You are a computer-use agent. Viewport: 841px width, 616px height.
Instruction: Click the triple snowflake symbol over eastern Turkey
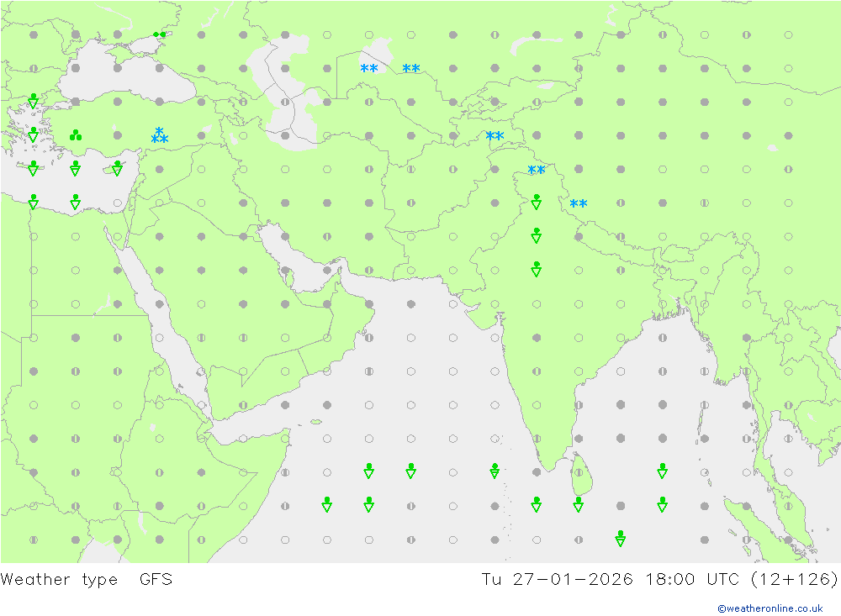tap(159, 135)
